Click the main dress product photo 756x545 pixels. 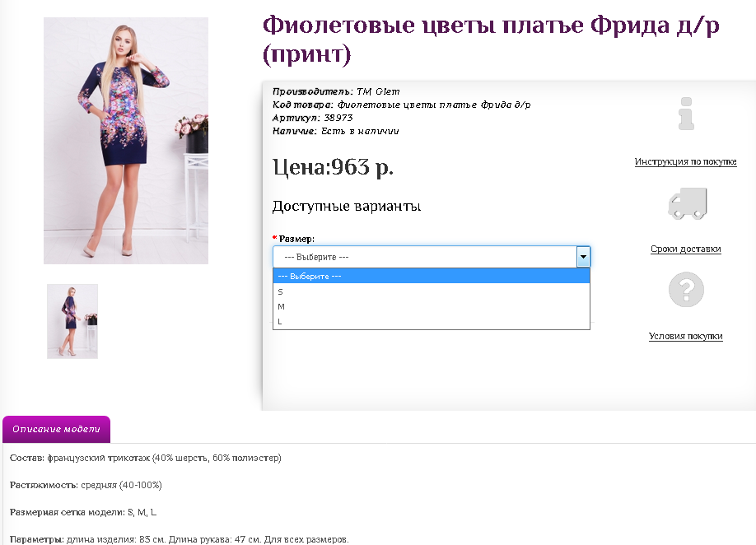(126, 141)
